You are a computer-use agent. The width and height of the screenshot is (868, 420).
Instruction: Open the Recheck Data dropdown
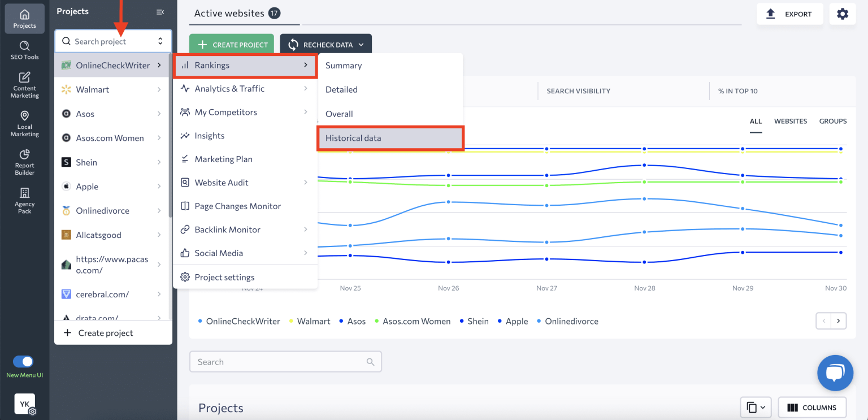[x=326, y=44]
